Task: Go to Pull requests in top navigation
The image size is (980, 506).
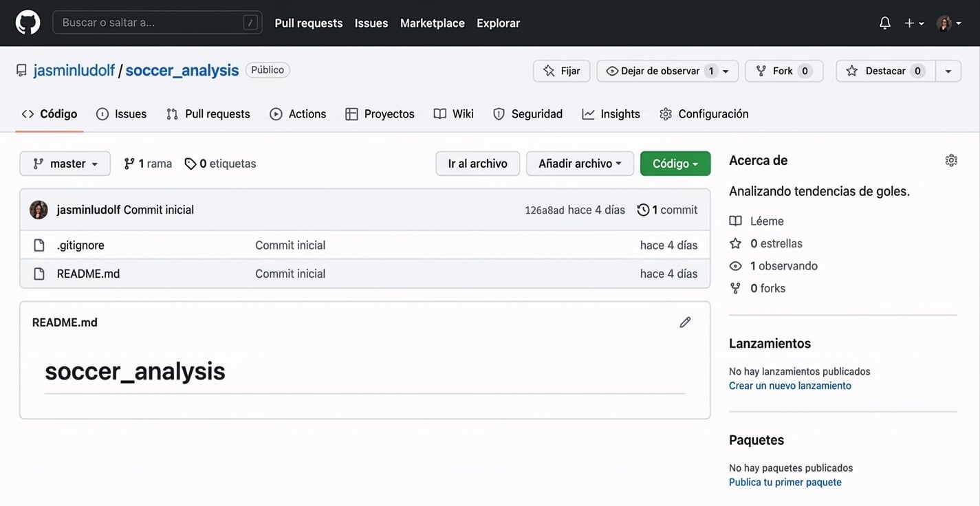Action: [x=309, y=23]
